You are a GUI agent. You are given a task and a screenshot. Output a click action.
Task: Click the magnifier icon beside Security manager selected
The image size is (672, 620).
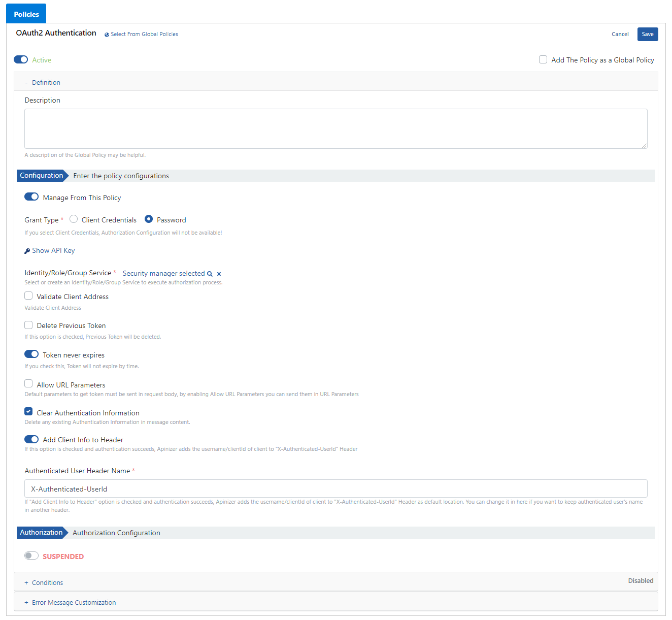pos(210,274)
